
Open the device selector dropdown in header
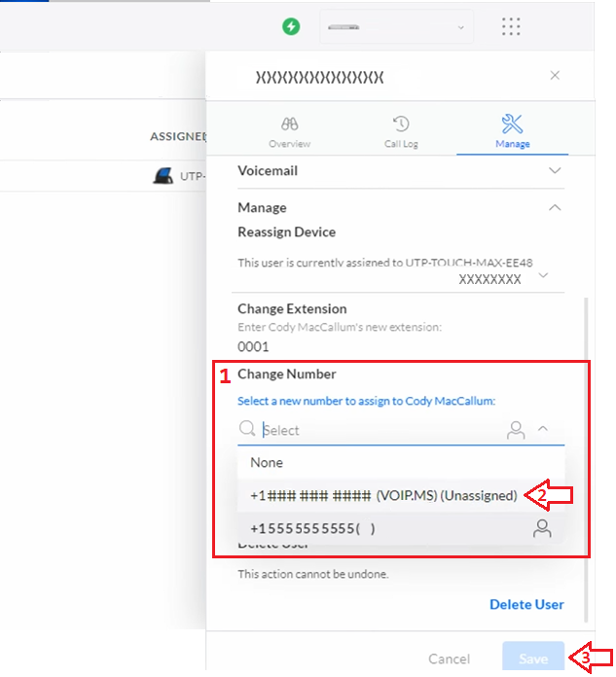(x=396, y=27)
